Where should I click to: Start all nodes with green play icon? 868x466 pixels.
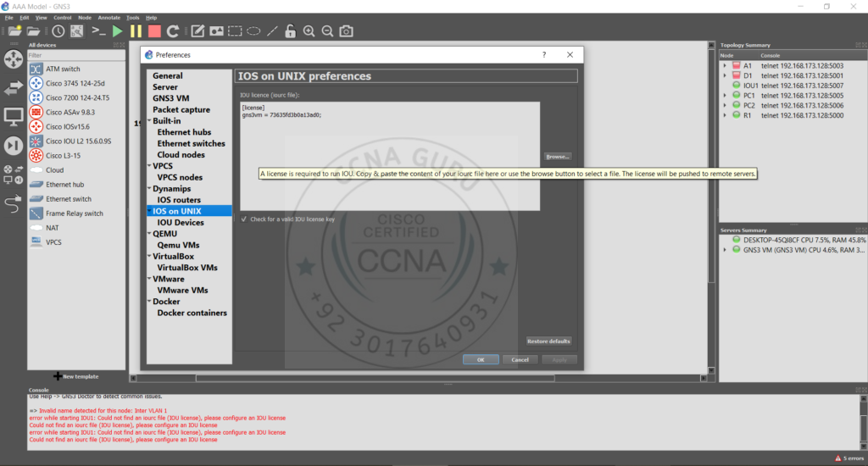(x=117, y=31)
